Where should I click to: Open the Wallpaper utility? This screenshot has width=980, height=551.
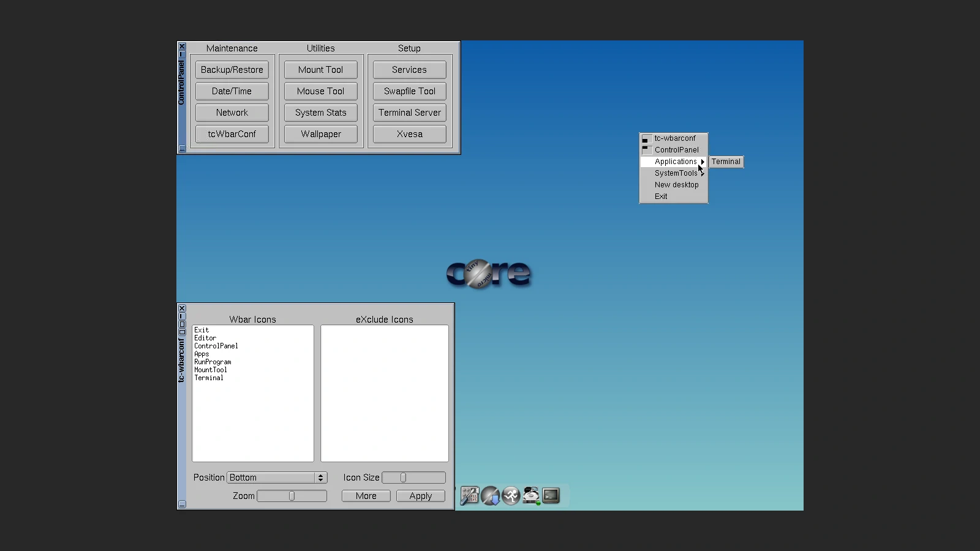pyautogui.click(x=321, y=134)
